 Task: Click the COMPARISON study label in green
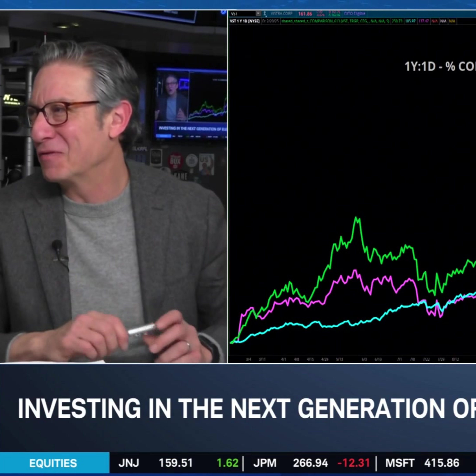(x=335, y=21)
